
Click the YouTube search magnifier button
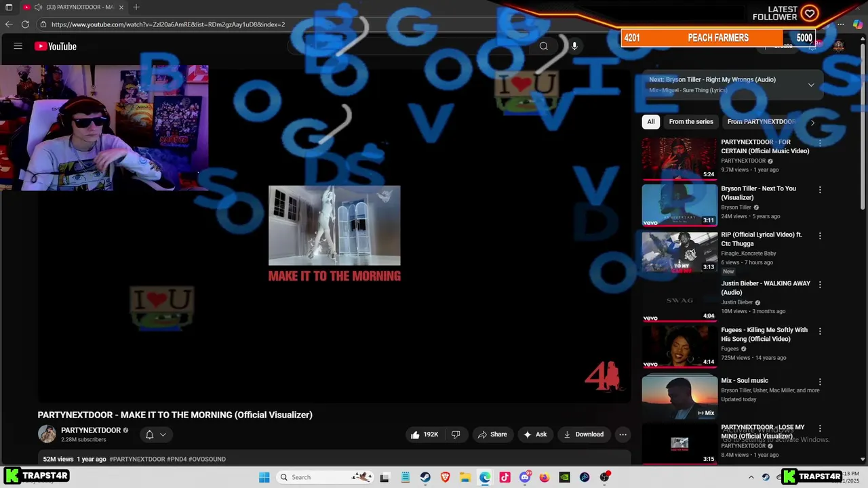pos(543,46)
